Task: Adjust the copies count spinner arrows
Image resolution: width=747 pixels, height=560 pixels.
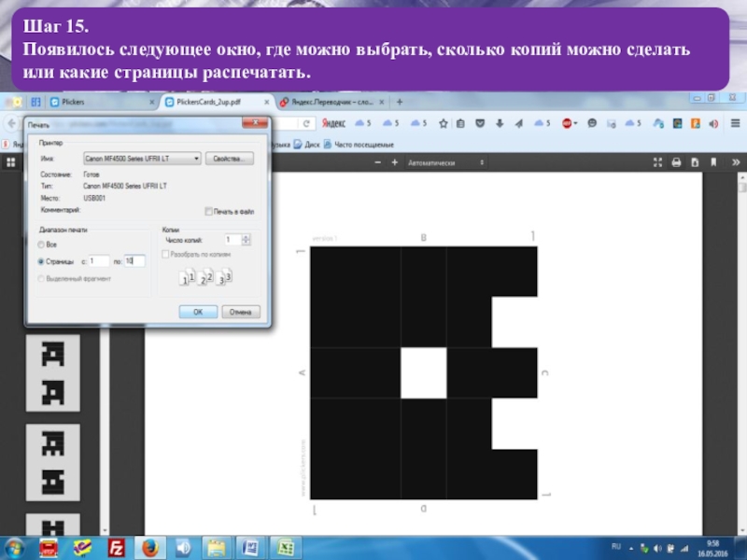Action: pos(246,240)
